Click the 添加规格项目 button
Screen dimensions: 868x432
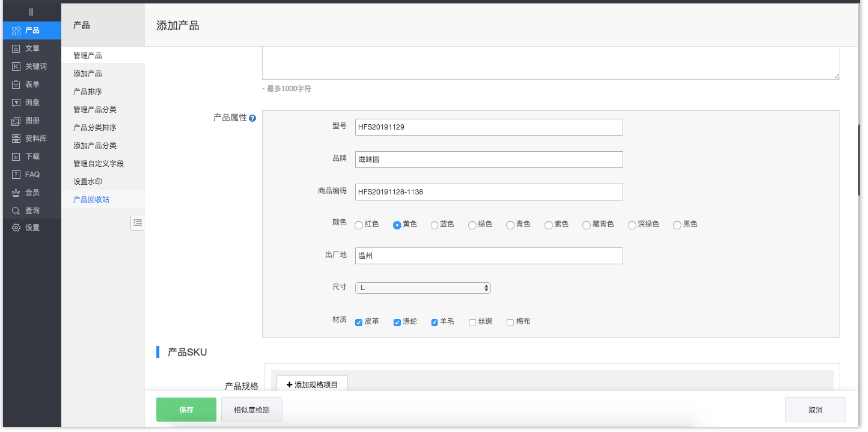[311, 384]
